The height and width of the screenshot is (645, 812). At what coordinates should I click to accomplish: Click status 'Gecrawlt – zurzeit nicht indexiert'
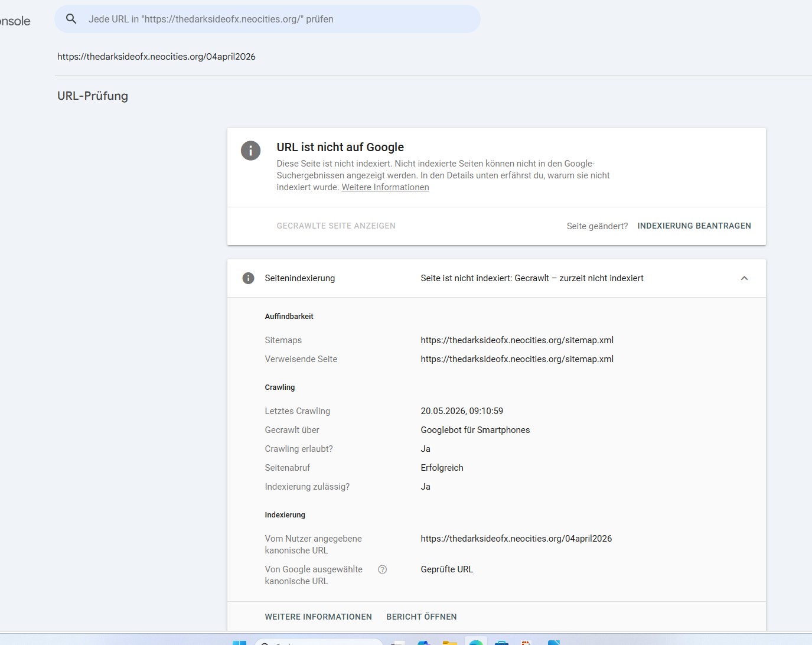coord(579,278)
